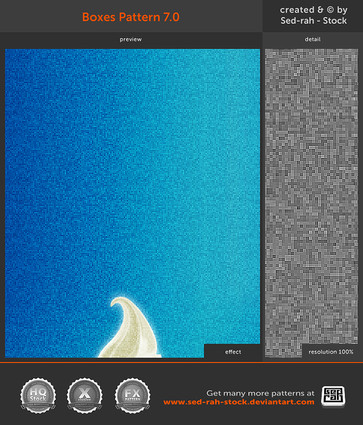Open the sed-rah-stock.deviantart.com link

click(x=239, y=402)
